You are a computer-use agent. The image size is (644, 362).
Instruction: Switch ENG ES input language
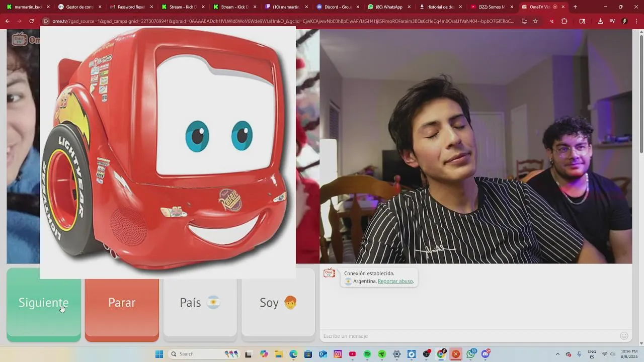(592, 354)
